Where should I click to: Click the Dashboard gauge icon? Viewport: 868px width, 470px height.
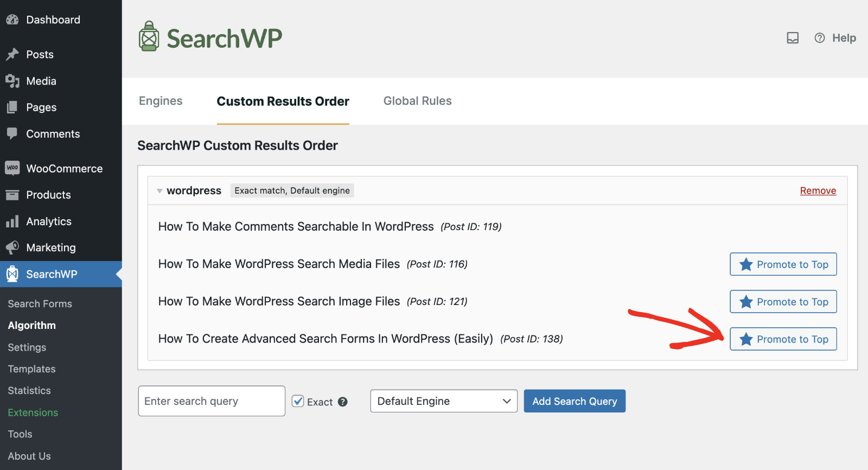pyautogui.click(x=12, y=20)
